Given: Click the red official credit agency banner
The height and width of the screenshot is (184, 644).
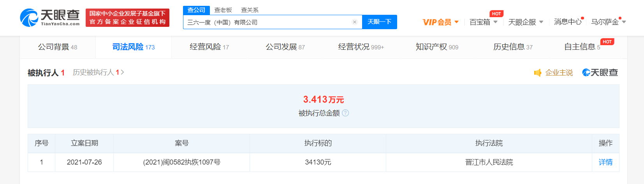Looking at the screenshot, I should coord(128,18).
